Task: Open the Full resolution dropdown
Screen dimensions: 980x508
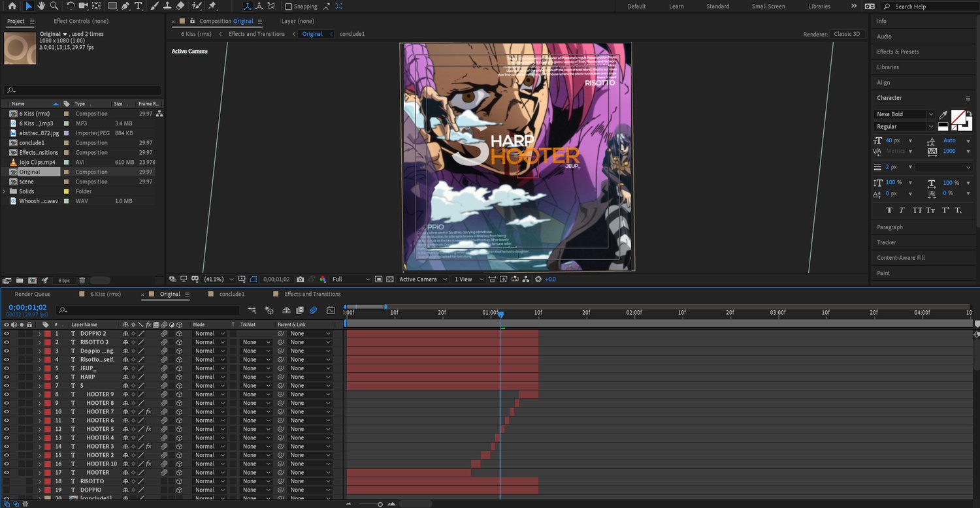Action: coord(351,279)
